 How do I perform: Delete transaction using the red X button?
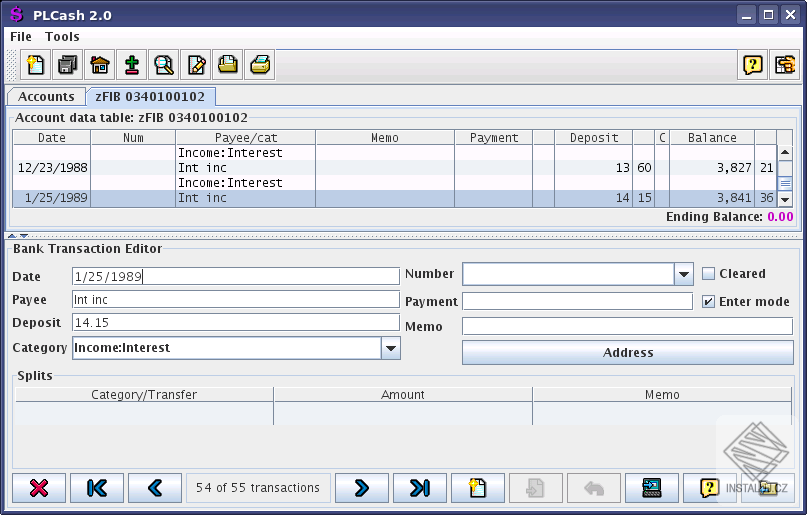[39, 488]
